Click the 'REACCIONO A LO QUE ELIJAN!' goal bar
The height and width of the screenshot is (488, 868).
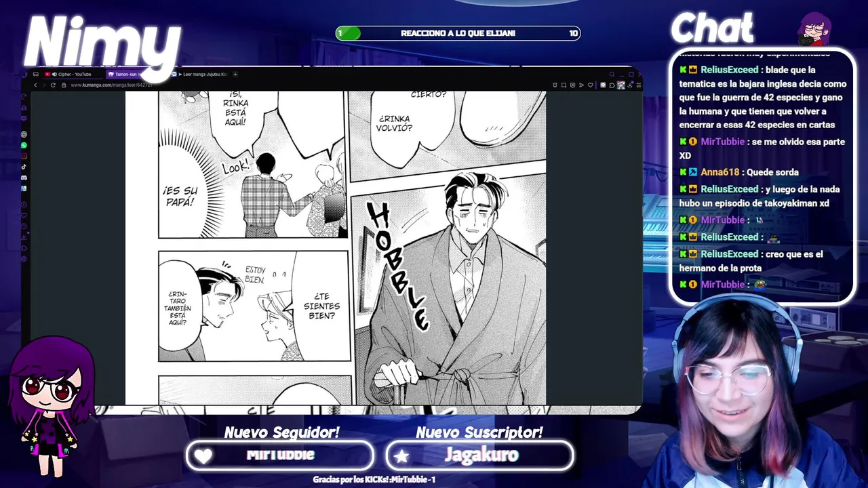[x=458, y=33]
